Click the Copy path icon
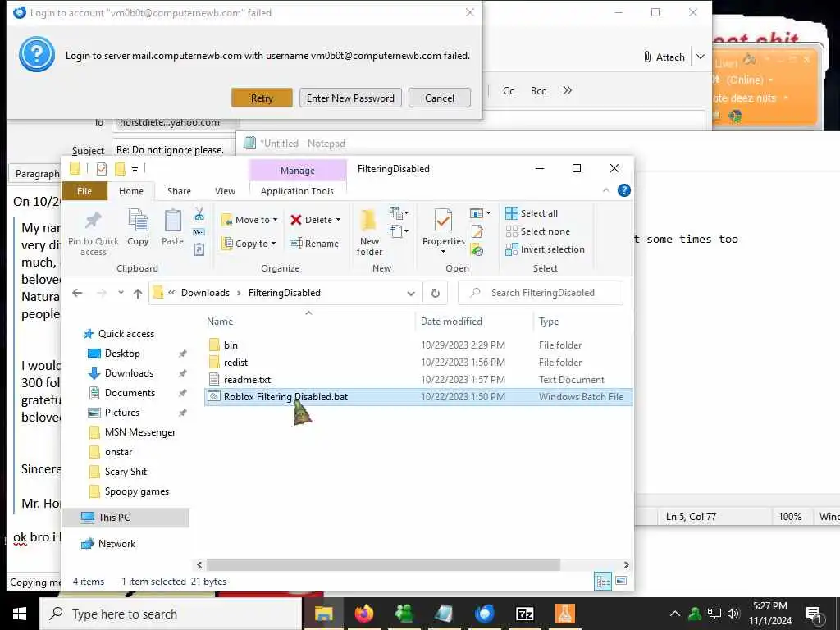The image size is (840, 630). pyautogui.click(x=199, y=232)
